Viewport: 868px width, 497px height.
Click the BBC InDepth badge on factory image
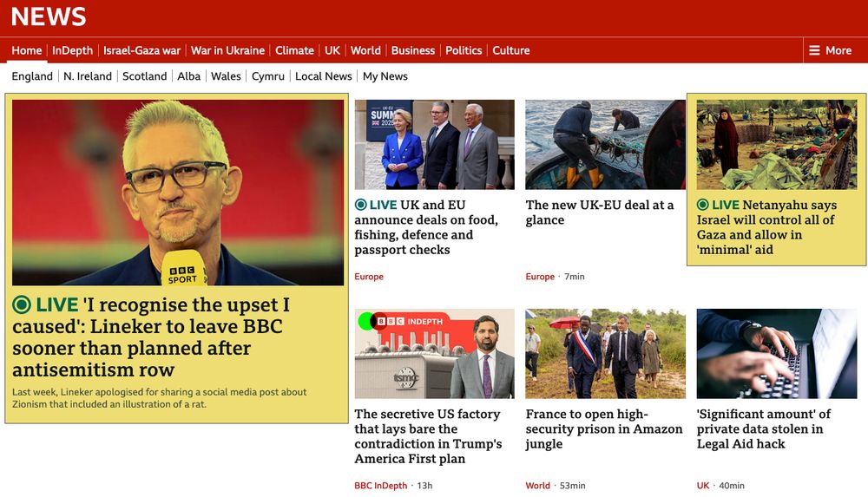(410, 321)
